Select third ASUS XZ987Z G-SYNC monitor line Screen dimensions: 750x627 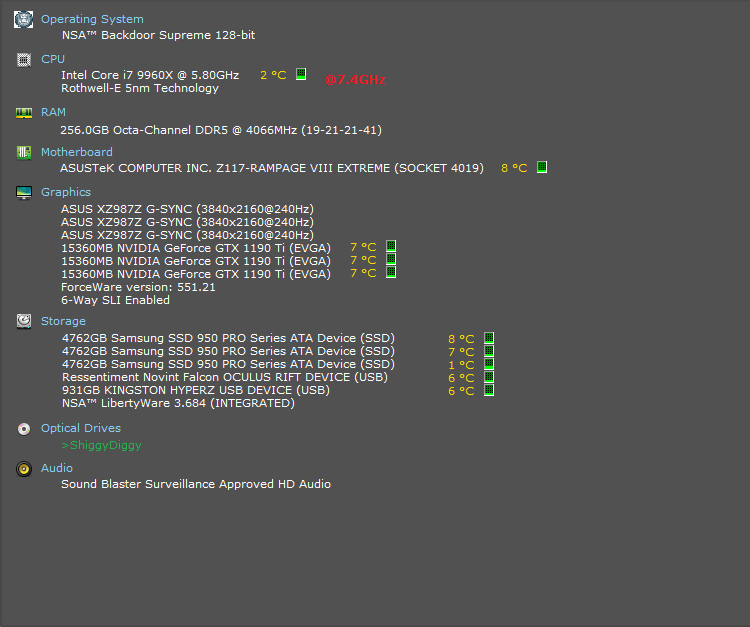coord(187,235)
